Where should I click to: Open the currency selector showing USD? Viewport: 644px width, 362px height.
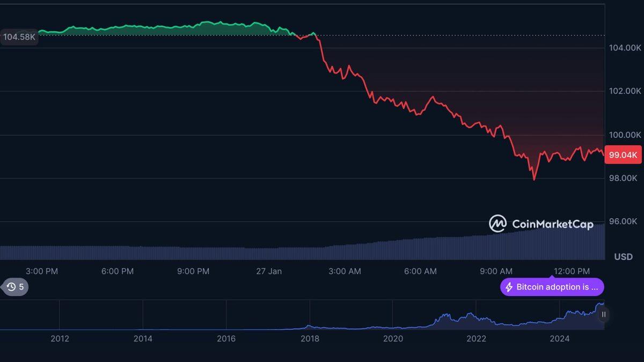(624, 256)
